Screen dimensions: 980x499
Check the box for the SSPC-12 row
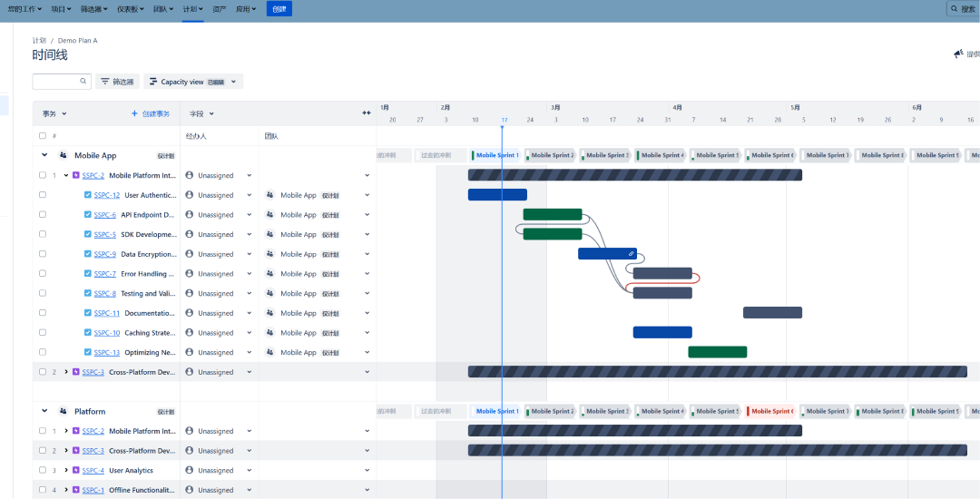(43, 195)
